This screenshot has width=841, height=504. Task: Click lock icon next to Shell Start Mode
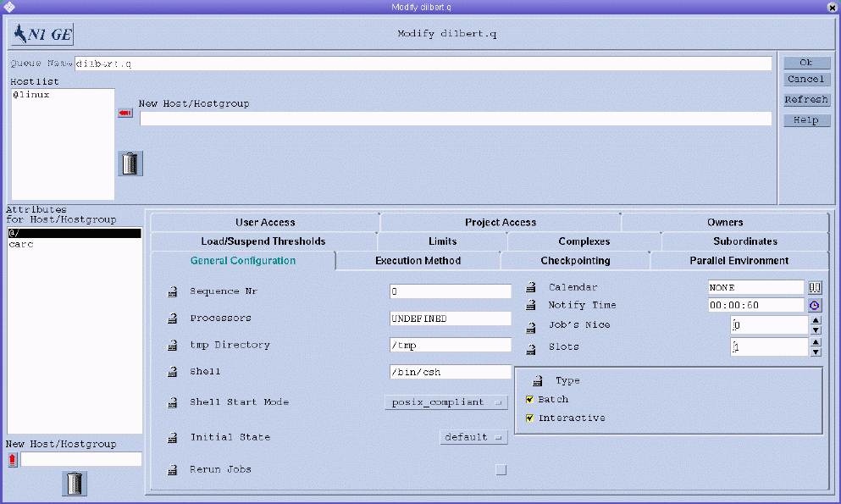tap(172, 402)
